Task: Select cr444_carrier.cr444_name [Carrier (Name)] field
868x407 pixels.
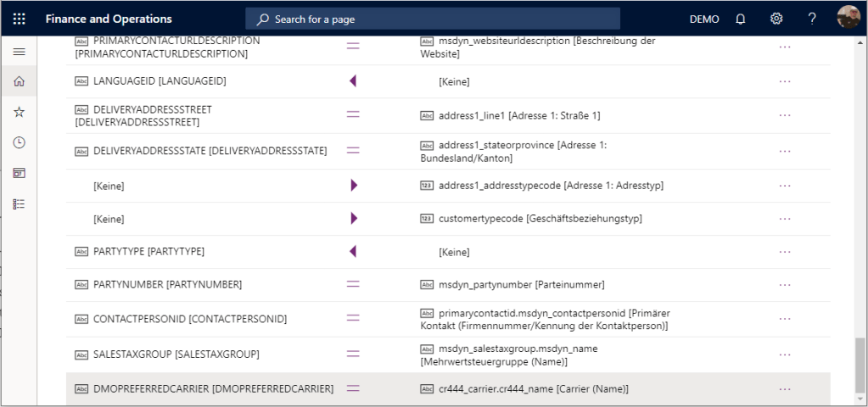Action: click(x=534, y=388)
